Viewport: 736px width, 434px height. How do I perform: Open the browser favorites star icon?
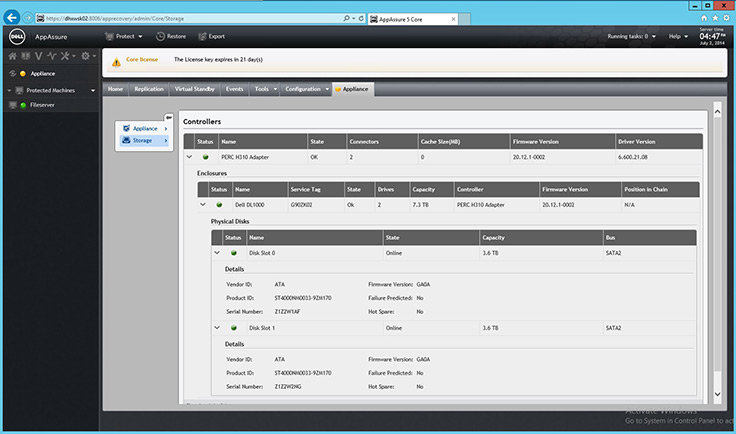click(x=715, y=18)
